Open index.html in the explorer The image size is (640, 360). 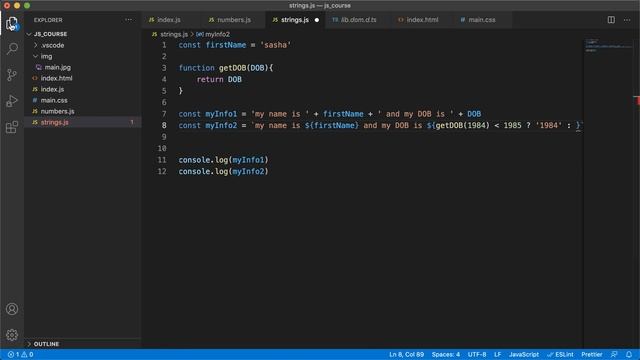point(83,78)
